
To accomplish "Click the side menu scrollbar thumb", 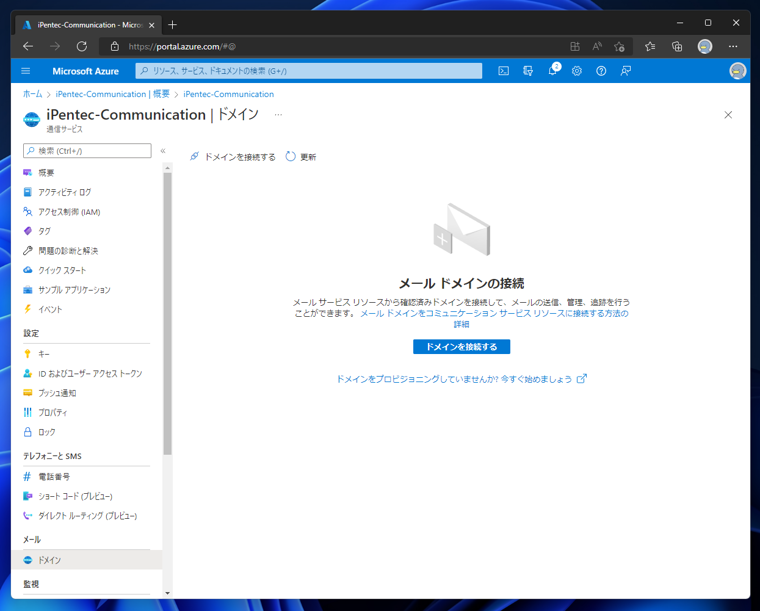I will click(x=168, y=314).
